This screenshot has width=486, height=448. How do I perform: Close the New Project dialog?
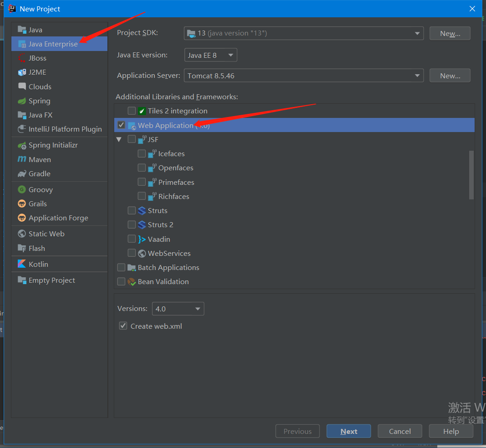pyautogui.click(x=472, y=9)
